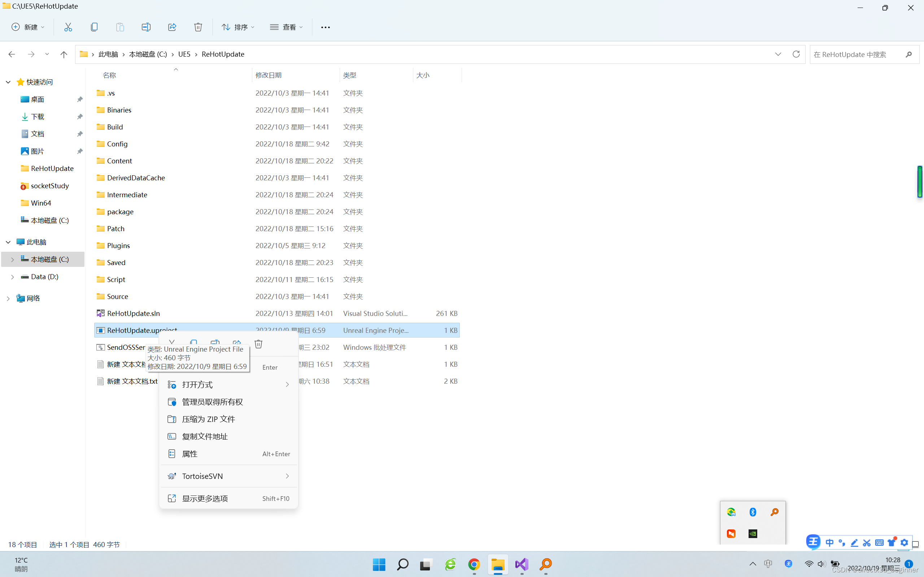Open the 查看 view dropdown
The image size is (924, 577).
[x=286, y=27]
